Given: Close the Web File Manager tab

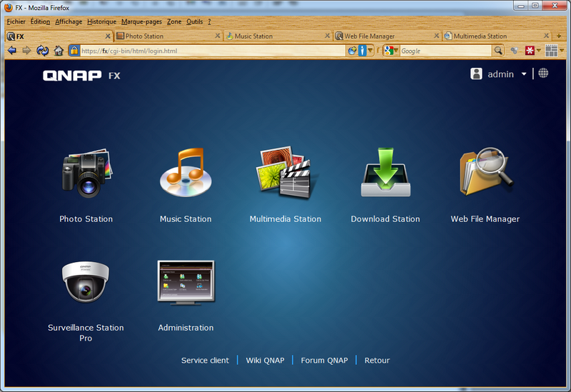Looking at the screenshot, I should point(436,36).
